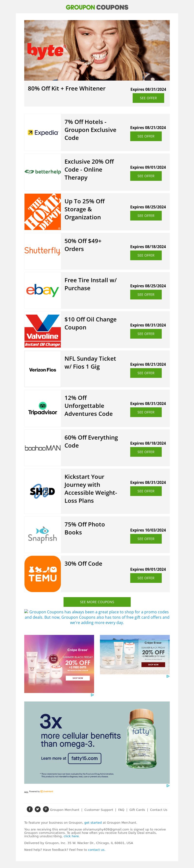Click the byte hero banner image
194x868 pixels.
click(x=97, y=50)
